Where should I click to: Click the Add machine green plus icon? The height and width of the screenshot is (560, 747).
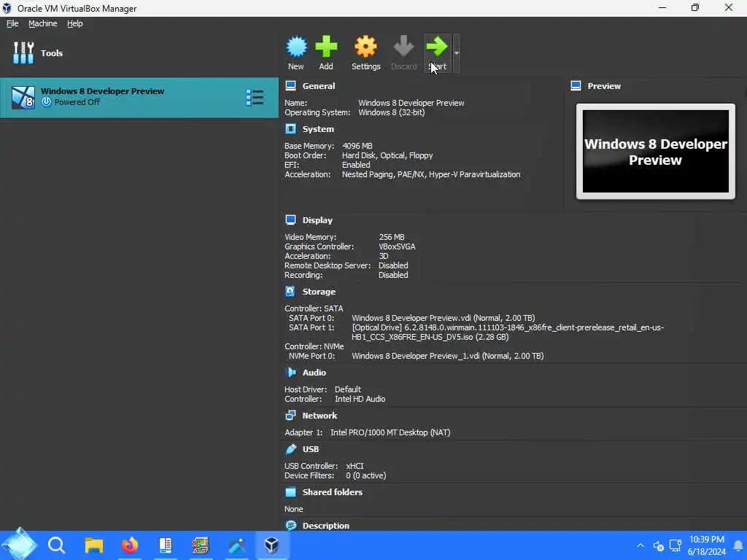pos(326,47)
